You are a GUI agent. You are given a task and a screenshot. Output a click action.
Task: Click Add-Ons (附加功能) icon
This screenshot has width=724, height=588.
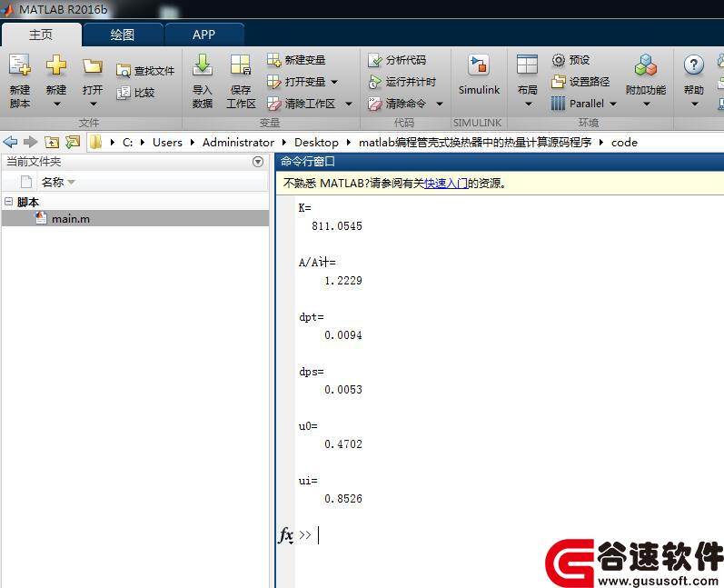point(646,65)
